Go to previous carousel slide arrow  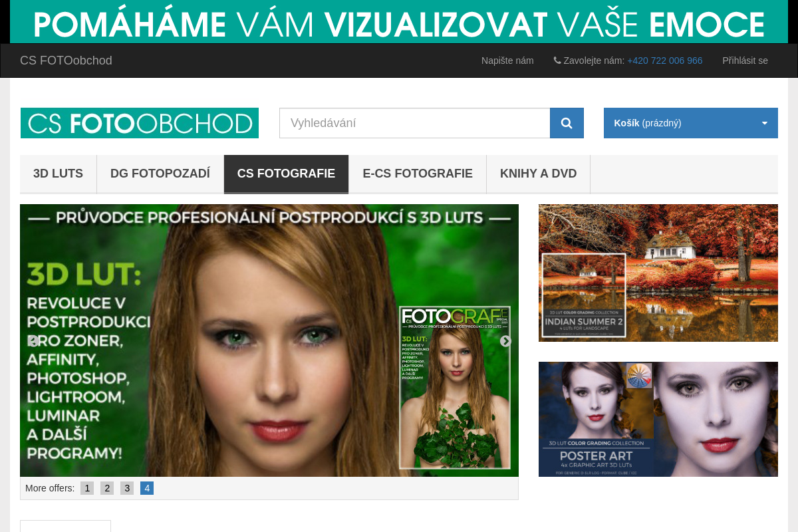pos(33,341)
